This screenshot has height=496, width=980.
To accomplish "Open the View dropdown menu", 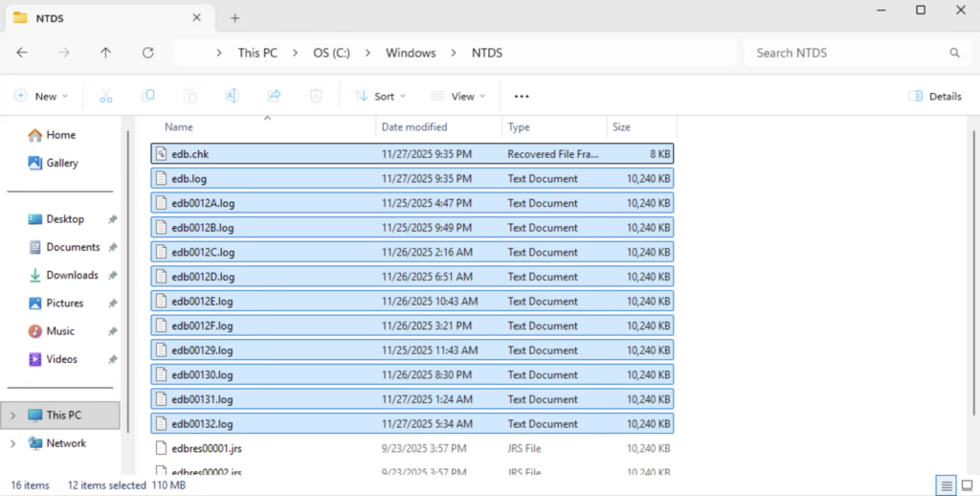I will pos(457,96).
